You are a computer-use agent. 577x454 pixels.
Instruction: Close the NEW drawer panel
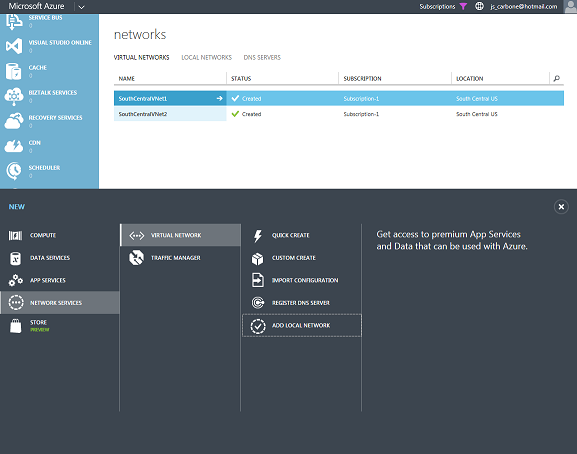tap(561, 207)
